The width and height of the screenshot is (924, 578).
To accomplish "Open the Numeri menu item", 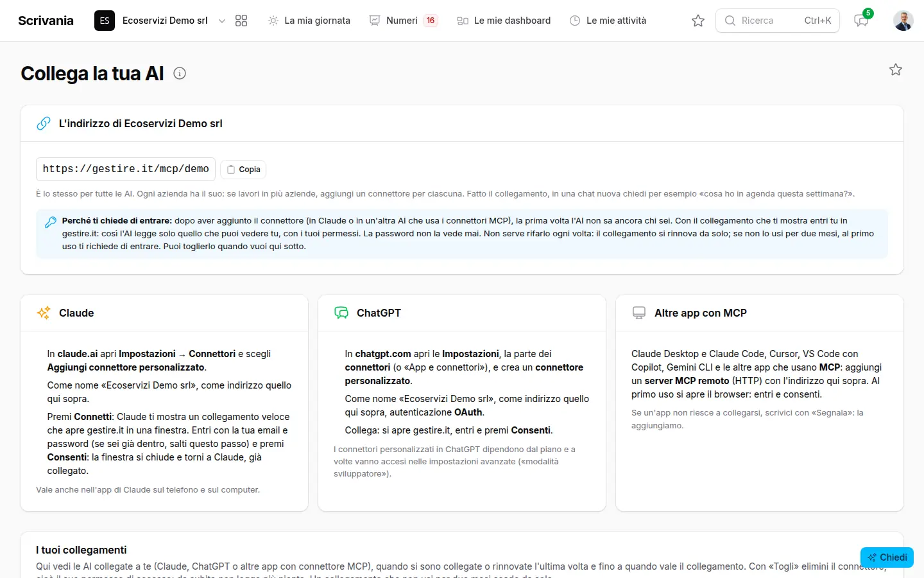I will tap(402, 21).
